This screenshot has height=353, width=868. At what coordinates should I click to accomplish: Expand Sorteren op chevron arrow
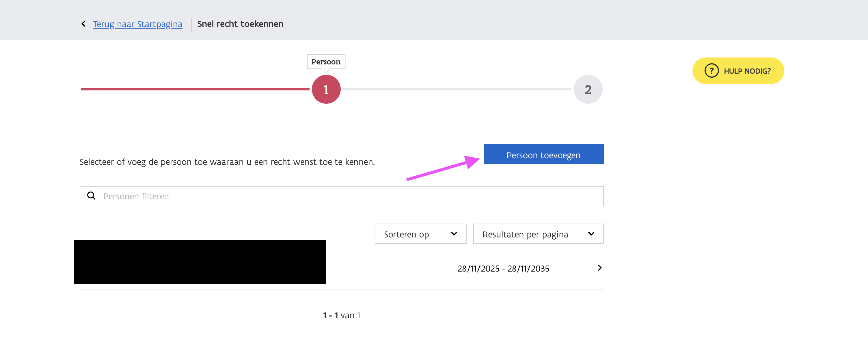pos(454,234)
